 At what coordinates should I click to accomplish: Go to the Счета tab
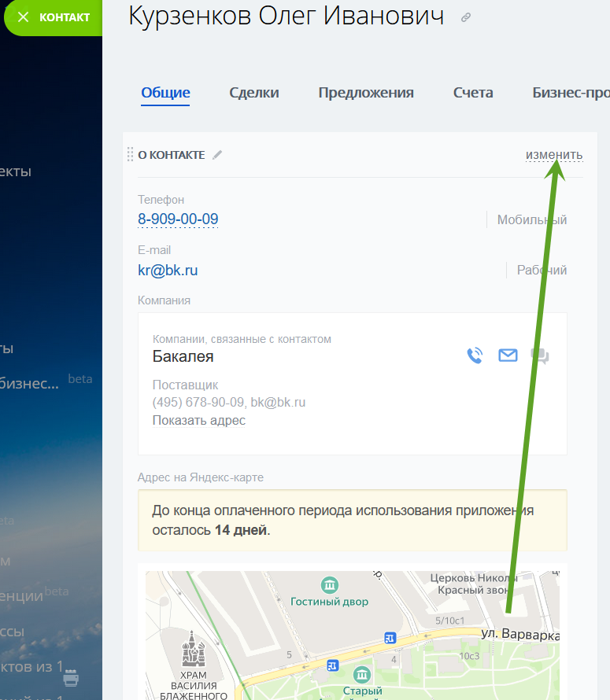pyautogui.click(x=473, y=93)
